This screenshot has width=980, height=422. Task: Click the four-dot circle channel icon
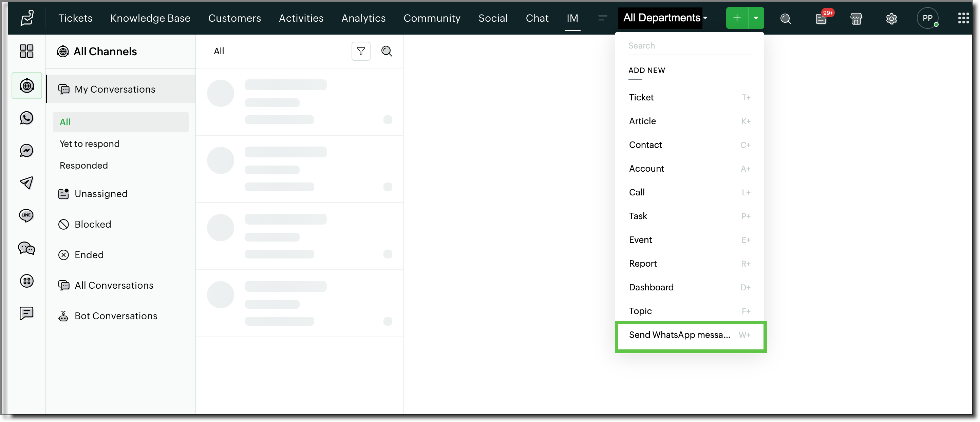(26, 281)
